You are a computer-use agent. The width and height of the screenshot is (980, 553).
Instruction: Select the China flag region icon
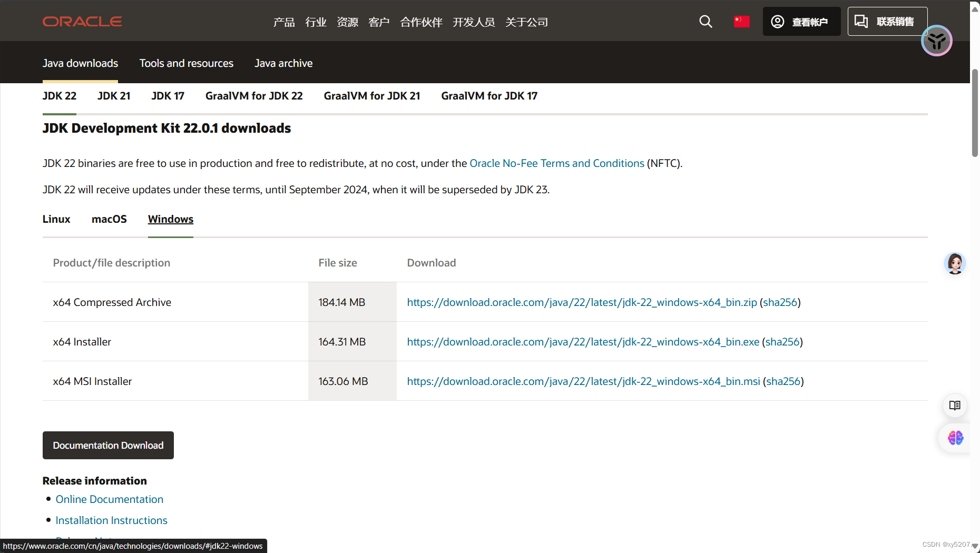pos(741,22)
